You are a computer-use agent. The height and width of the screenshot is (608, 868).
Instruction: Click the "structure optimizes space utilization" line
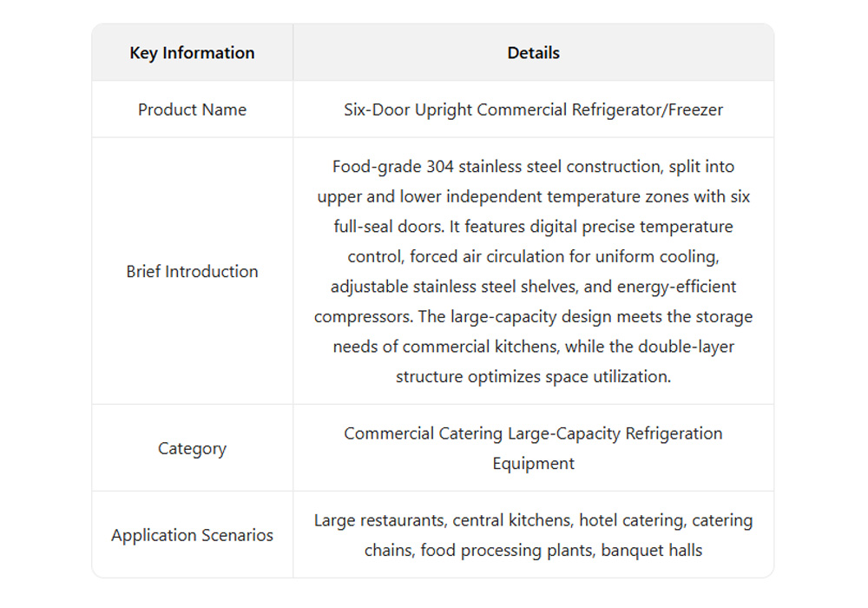point(533,377)
